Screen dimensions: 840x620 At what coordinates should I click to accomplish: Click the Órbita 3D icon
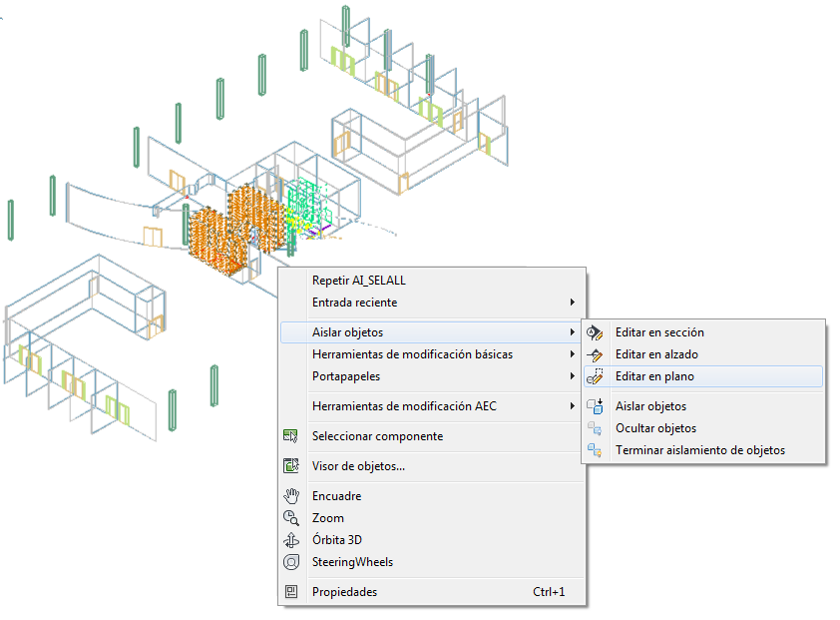(291, 539)
